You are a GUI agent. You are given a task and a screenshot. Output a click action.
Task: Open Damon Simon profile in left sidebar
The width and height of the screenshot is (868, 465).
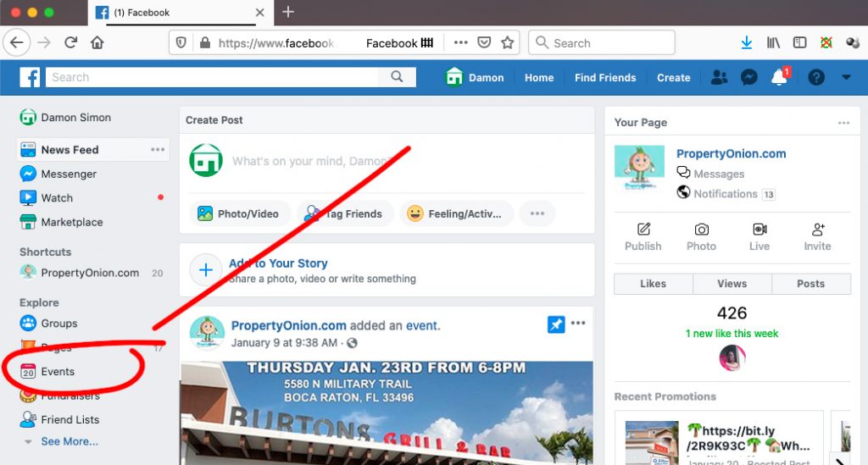[x=65, y=117]
